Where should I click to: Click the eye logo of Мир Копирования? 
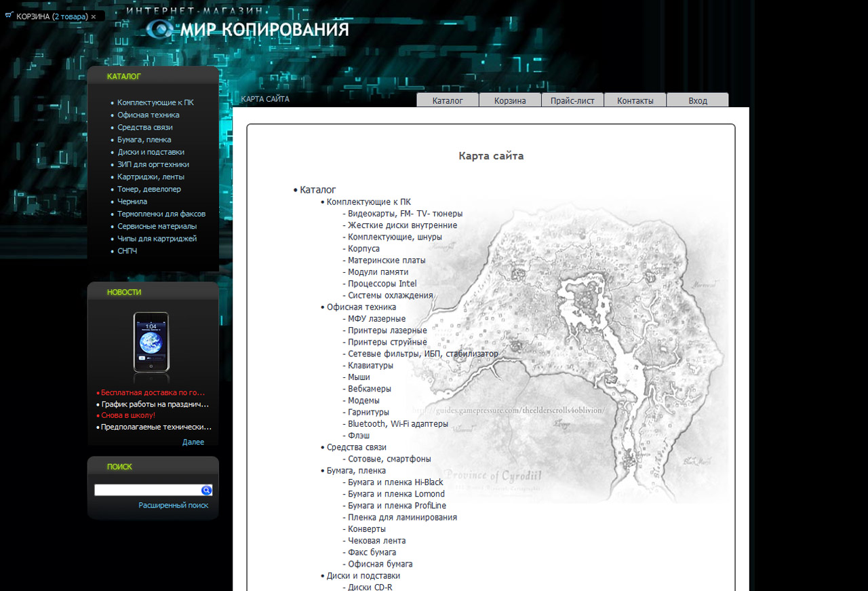point(161,28)
